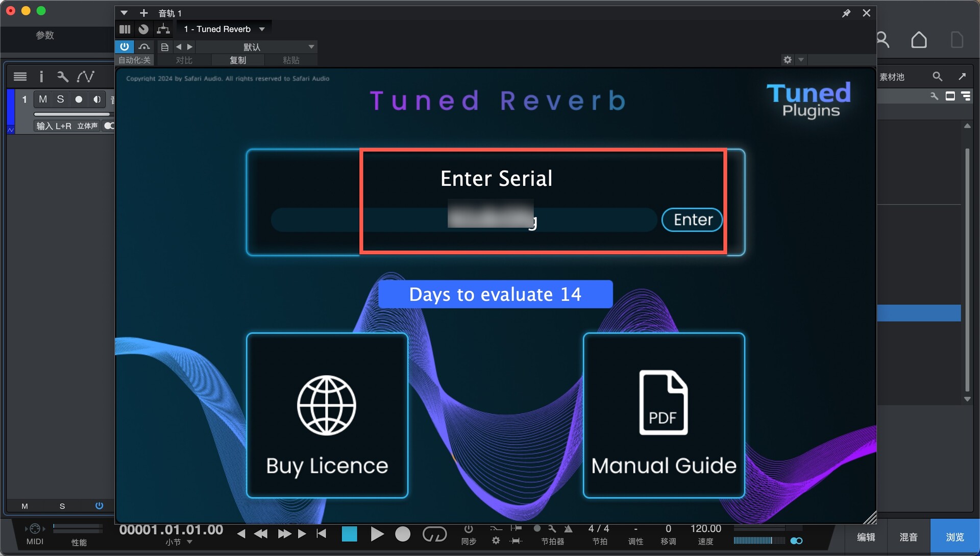Open the transport gear settings icon

click(496, 540)
